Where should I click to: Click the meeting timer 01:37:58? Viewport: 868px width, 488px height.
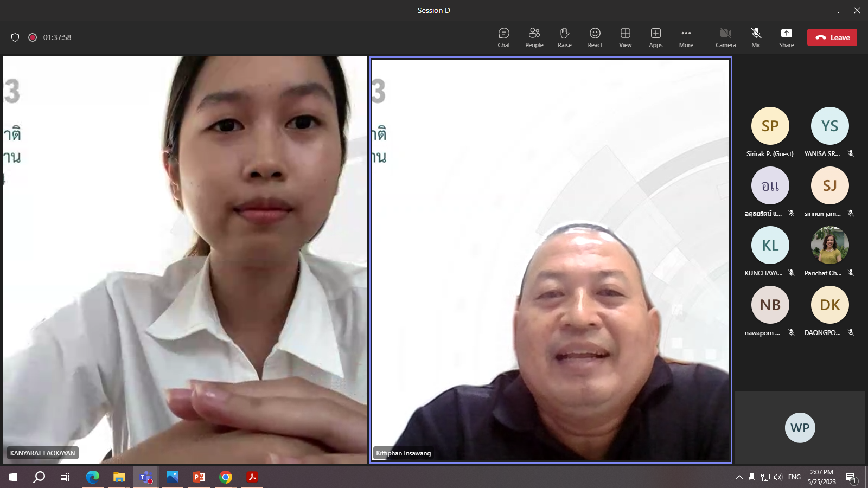[57, 37]
